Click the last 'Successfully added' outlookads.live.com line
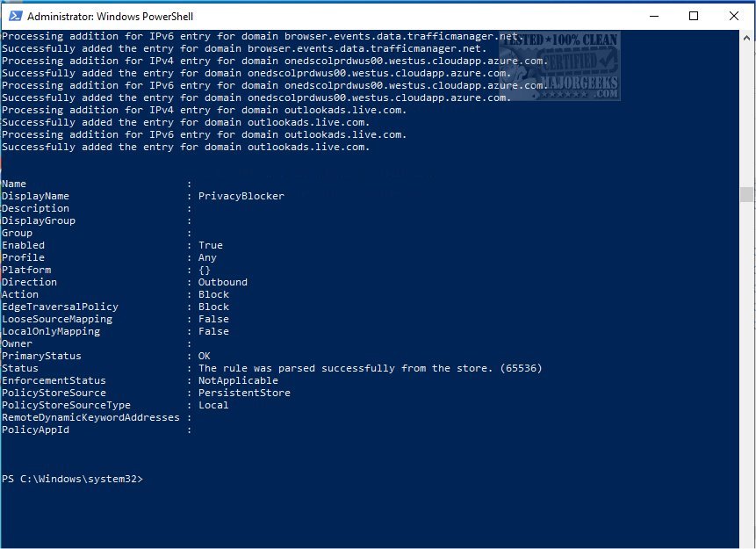The width and height of the screenshot is (756, 549). [185, 147]
